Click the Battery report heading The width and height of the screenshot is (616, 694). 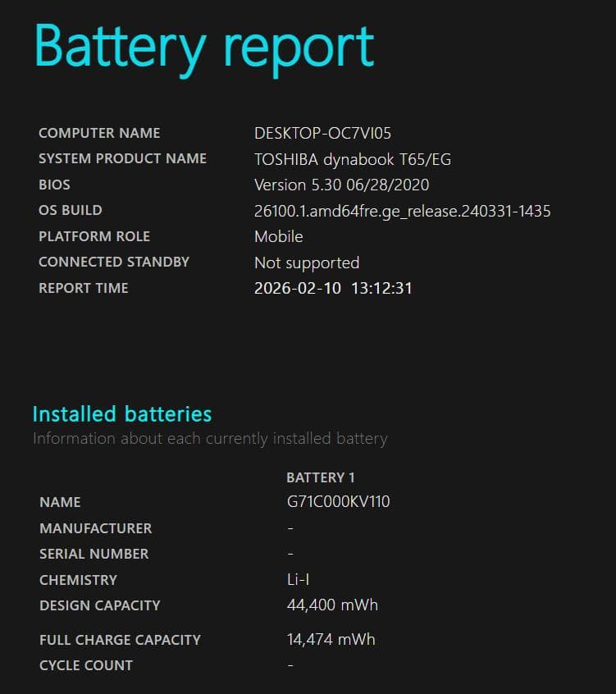204,47
